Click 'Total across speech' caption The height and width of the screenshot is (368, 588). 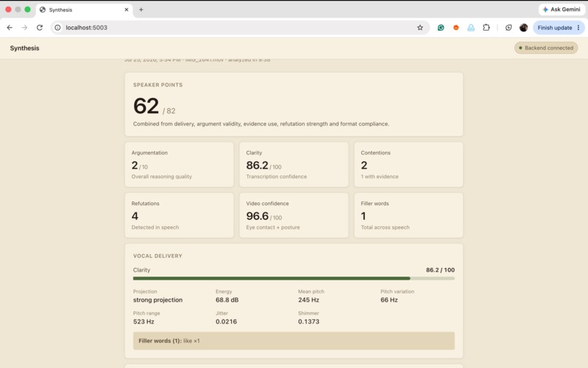click(385, 227)
